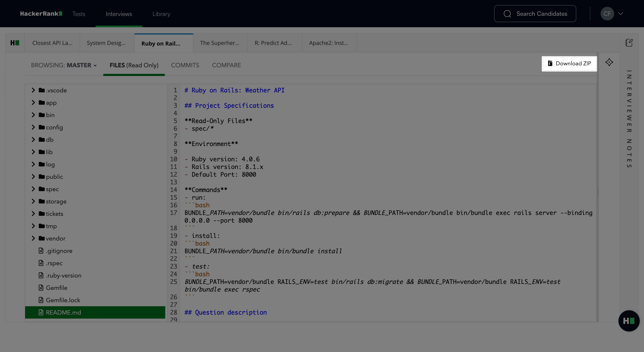Open the COMPARE tab

coord(227,65)
